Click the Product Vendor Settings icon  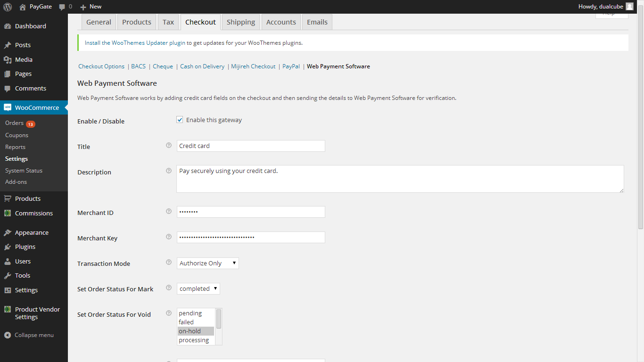(x=8, y=310)
